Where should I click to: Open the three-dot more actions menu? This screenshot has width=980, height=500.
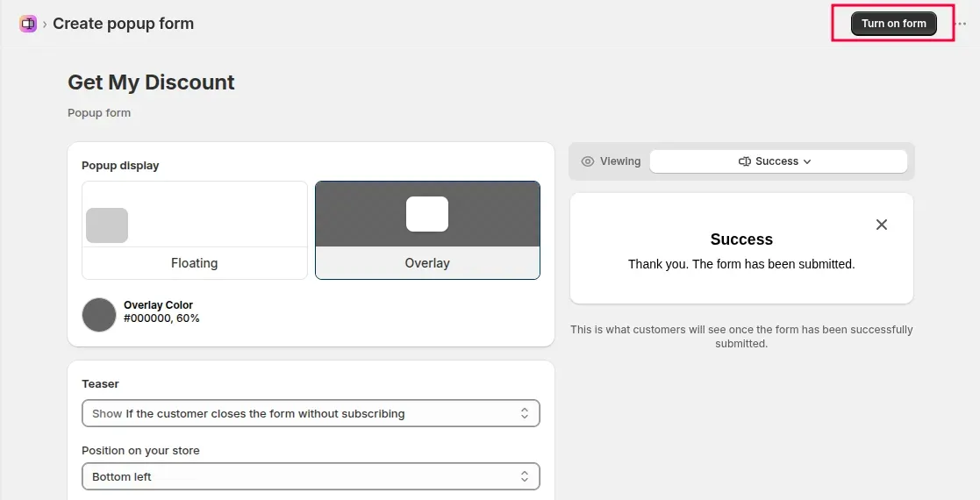[962, 24]
